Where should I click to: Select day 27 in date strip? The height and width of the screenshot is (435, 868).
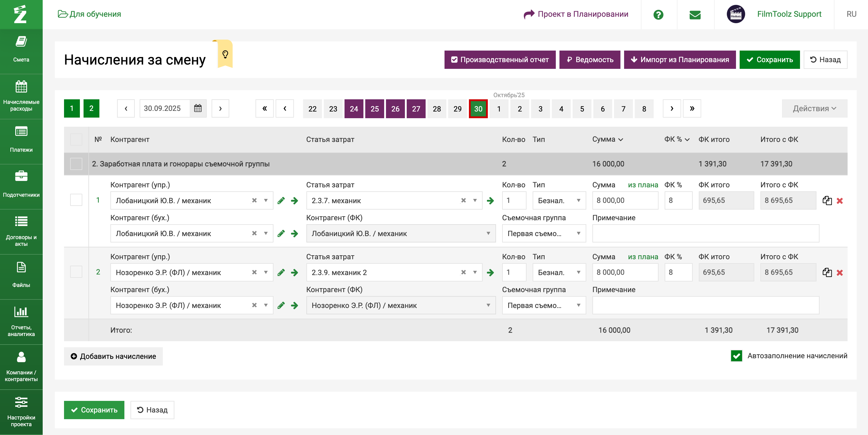pos(416,109)
